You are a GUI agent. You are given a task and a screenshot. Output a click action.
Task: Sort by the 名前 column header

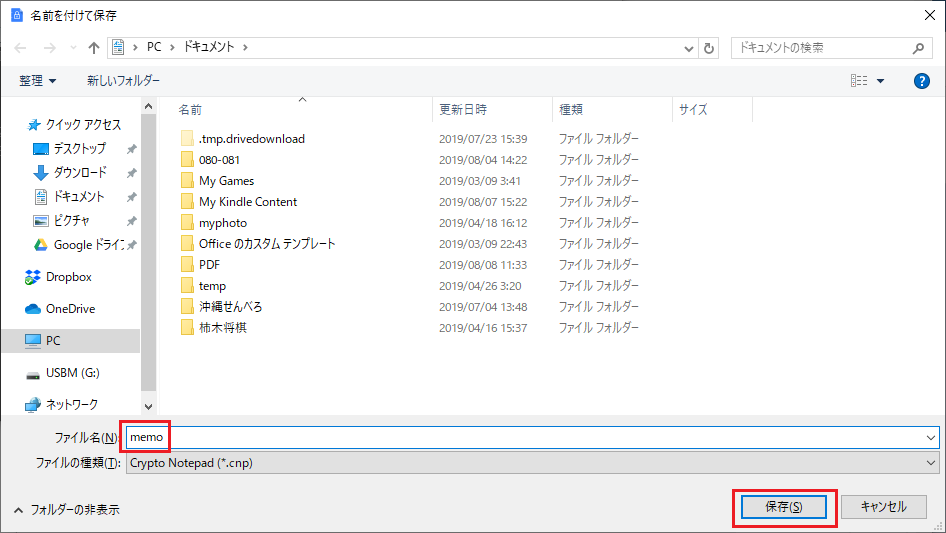coord(190,110)
